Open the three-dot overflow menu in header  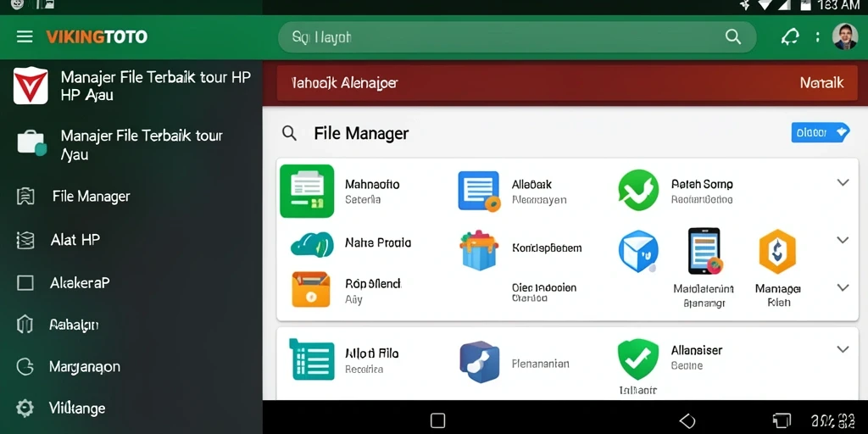818,37
